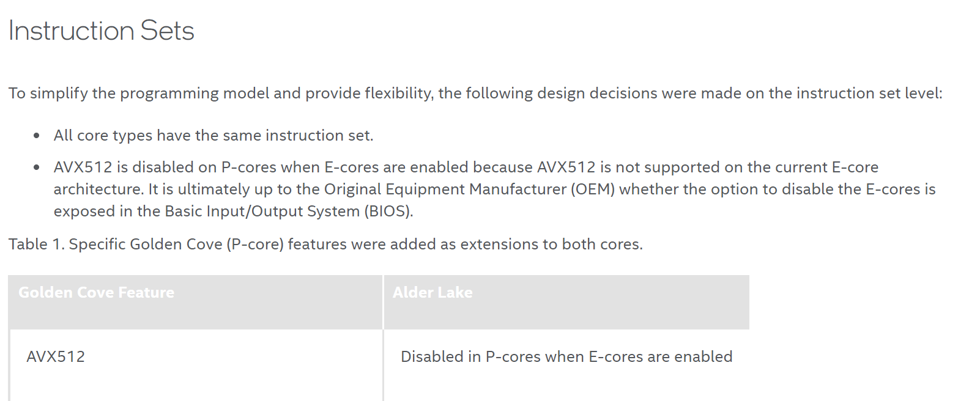
Task: Click the AVX512 table cell
Action: click(196, 365)
